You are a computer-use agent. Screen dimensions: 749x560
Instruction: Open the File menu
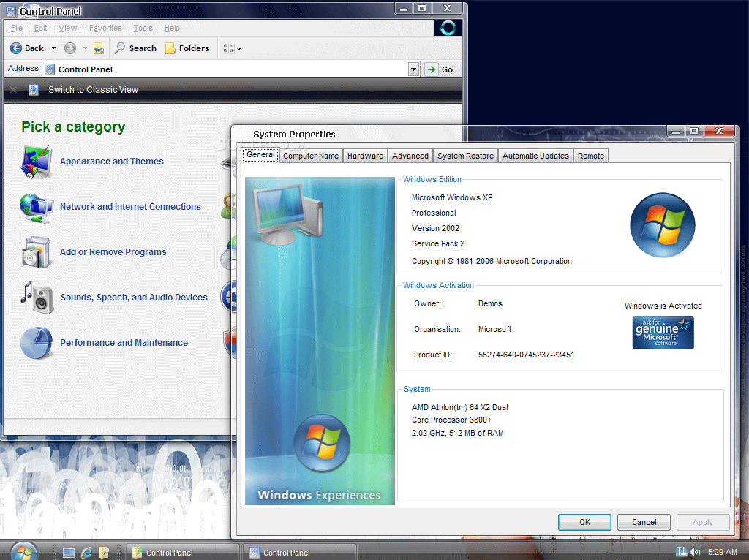(x=17, y=29)
